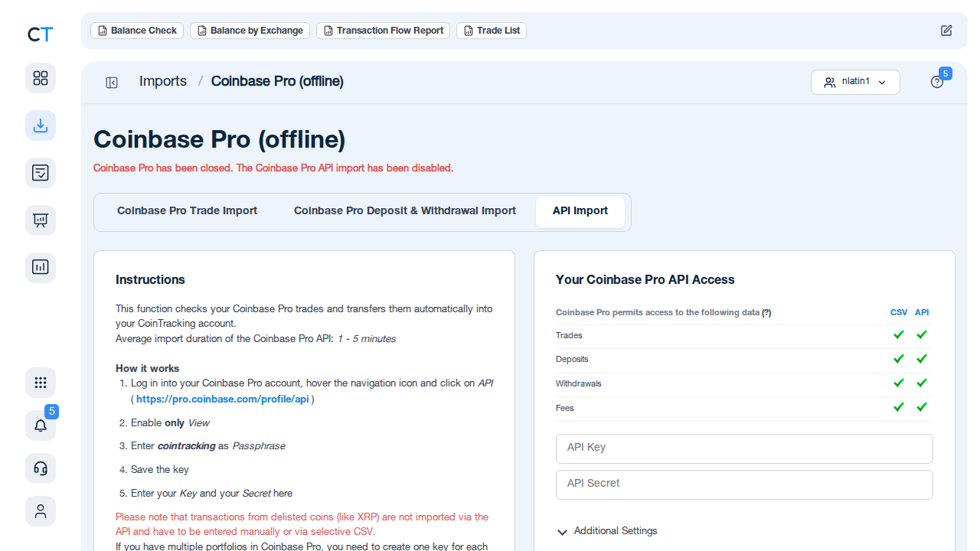Open Balance Check shortcut
980x551 pixels.
[137, 31]
